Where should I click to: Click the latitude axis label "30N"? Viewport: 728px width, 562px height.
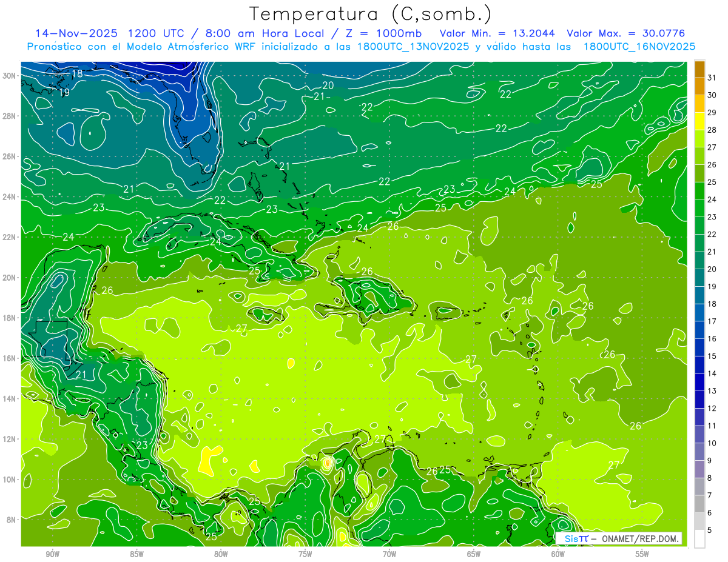(x=10, y=76)
